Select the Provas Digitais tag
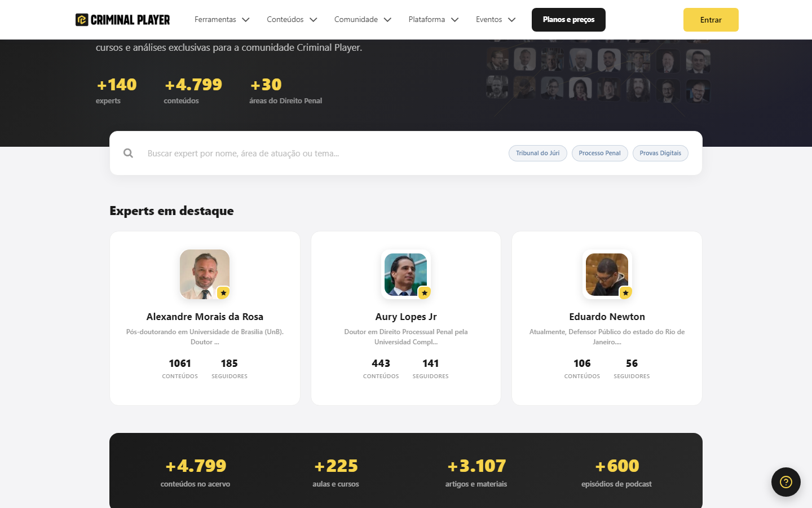The width and height of the screenshot is (812, 508). click(660, 153)
